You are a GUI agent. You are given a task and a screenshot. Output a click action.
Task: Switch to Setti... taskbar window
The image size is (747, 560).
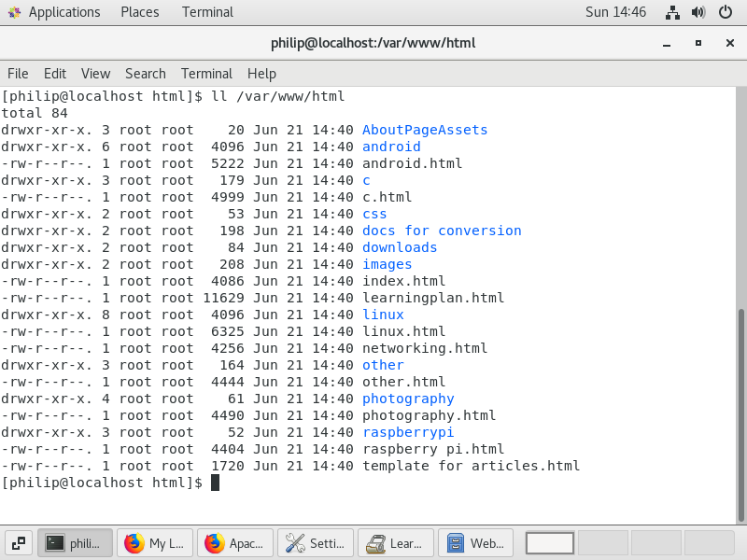click(x=316, y=543)
